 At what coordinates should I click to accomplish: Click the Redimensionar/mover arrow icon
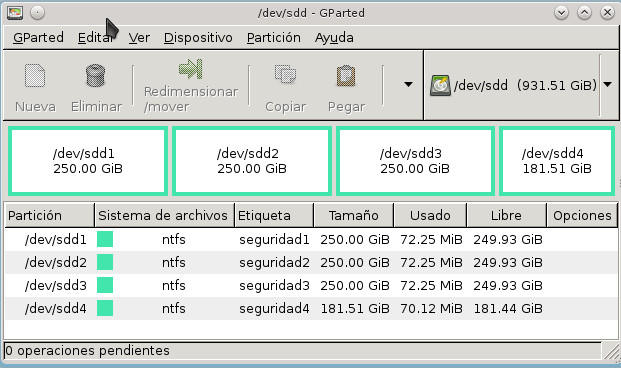click(x=190, y=69)
